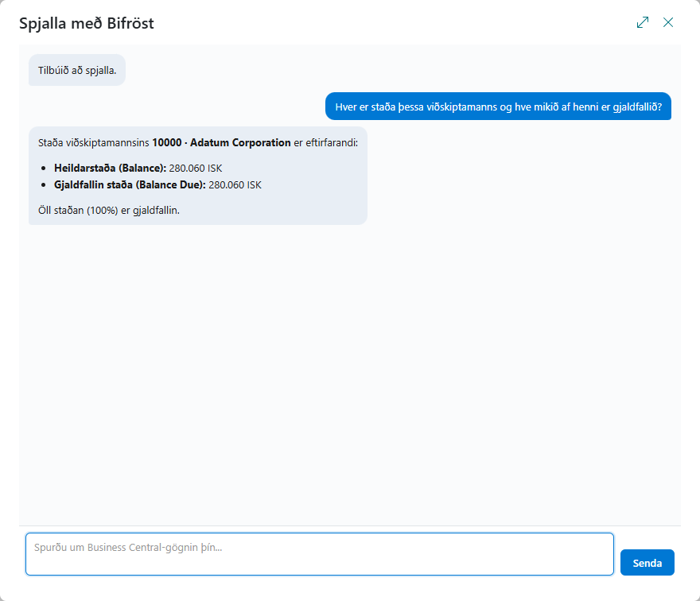Select the 'Spjalla með Bifröst' dialog title
700x601 pixels.
click(86, 23)
